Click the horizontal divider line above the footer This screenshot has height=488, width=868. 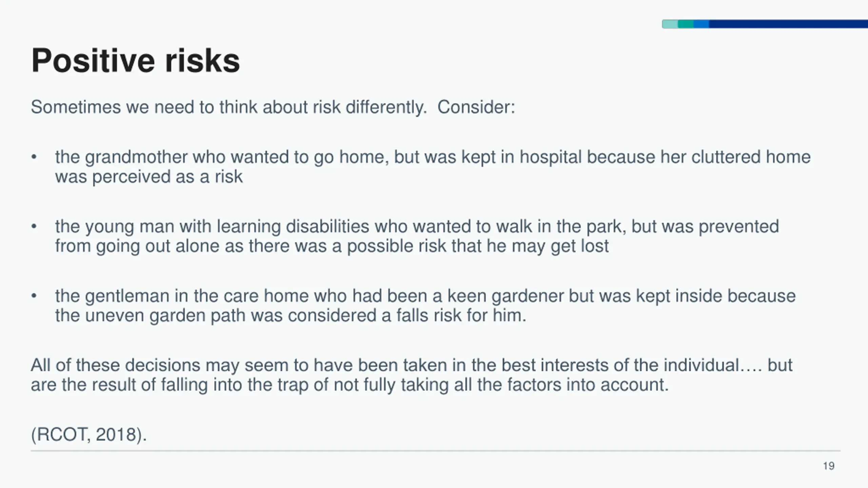[x=436, y=451]
